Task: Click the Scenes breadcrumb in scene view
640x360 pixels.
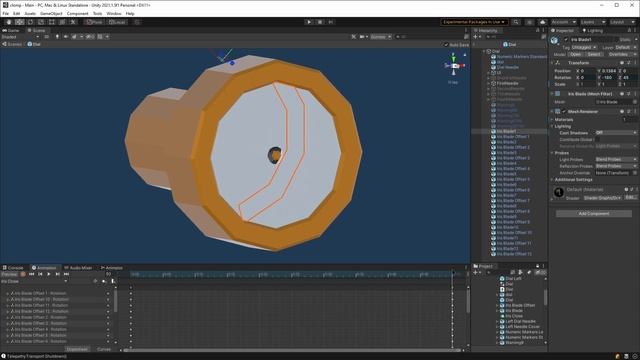Action: (12, 44)
